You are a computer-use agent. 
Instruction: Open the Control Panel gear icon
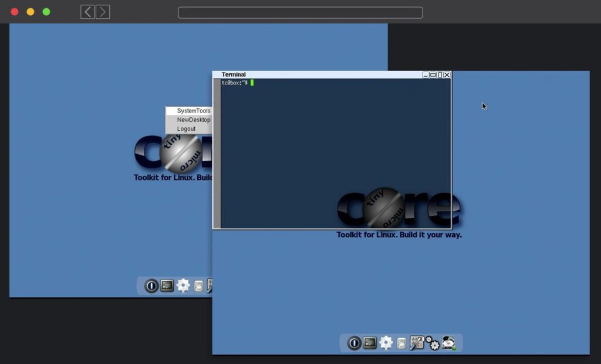pyautogui.click(x=386, y=343)
